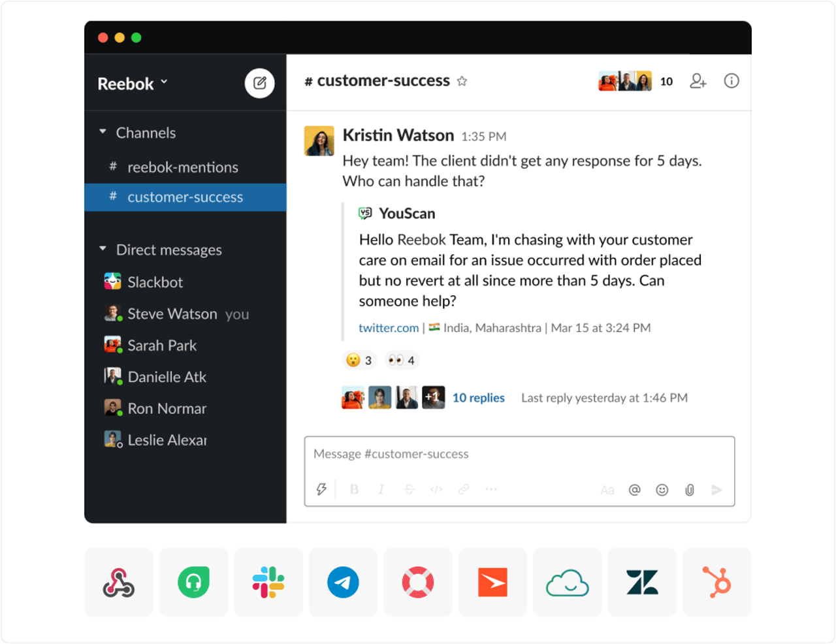Screen dimensions: 836x644
Task: Open the twitter.com link in YouScan message
Action: click(389, 327)
